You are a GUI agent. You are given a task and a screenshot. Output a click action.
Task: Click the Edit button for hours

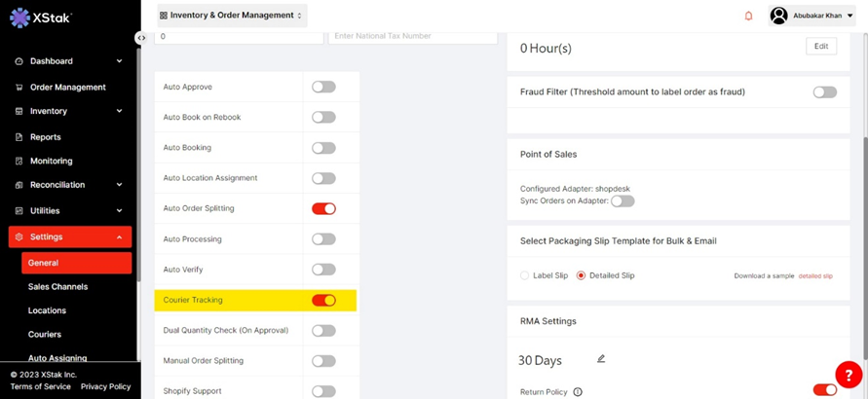pyautogui.click(x=820, y=47)
